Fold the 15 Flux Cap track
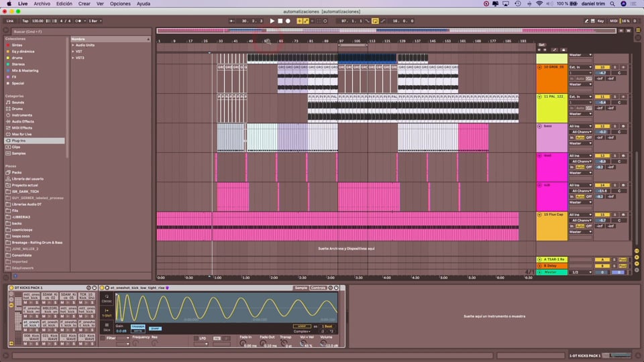The image size is (644, 362). (539, 215)
